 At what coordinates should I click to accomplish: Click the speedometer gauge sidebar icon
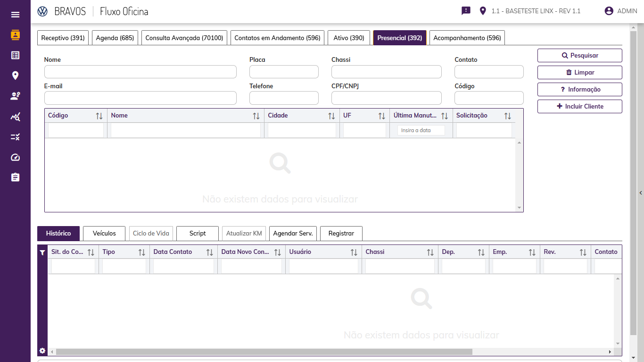15,157
